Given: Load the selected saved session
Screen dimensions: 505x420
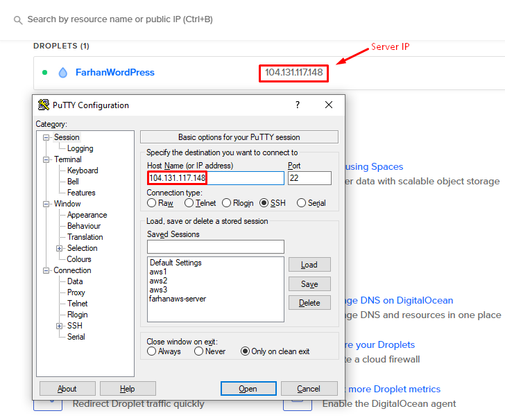Looking at the screenshot, I should (x=309, y=265).
